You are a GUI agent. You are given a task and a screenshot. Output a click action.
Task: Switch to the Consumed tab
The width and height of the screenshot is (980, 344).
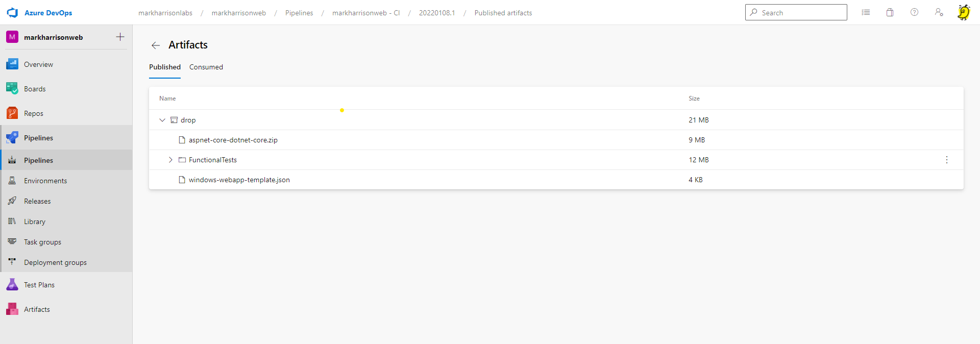(206, 67)
